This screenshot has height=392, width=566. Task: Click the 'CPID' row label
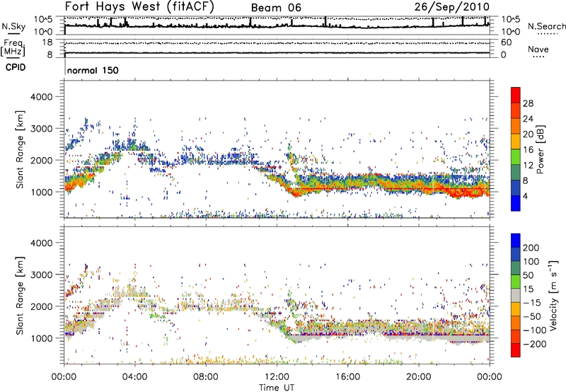point(16,67)
